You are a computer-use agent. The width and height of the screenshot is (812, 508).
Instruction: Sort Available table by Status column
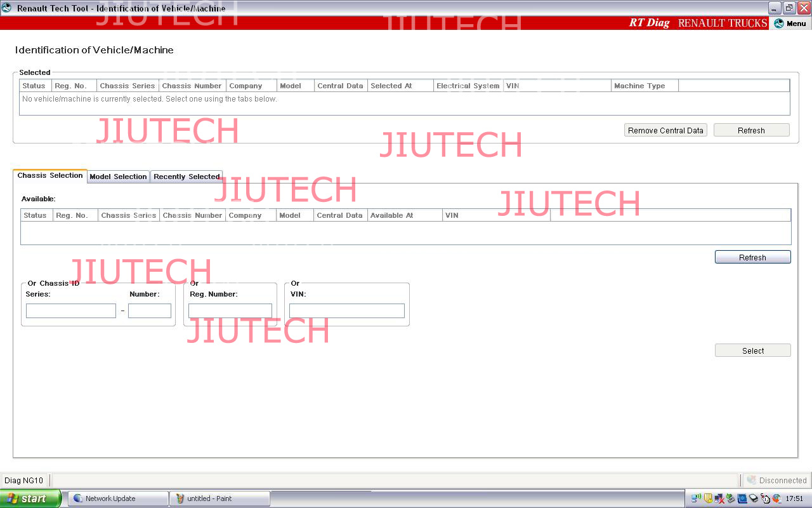click(x=37, y=215)
